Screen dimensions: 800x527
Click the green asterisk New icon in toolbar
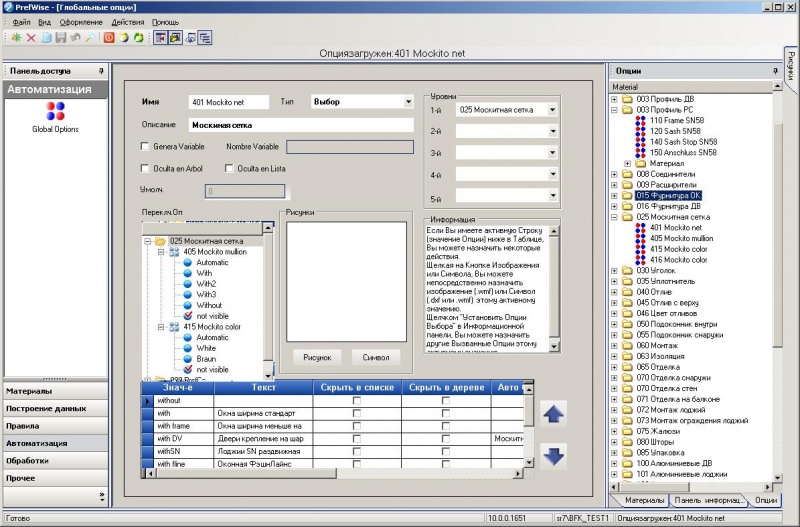pyautogui.click(x=17, y=37)
